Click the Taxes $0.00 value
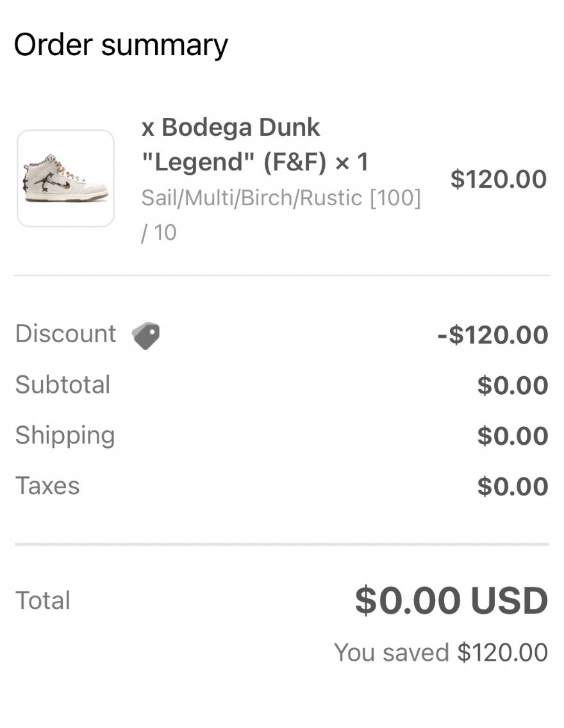This screenshot has width=564, height=728. point(513,486)
